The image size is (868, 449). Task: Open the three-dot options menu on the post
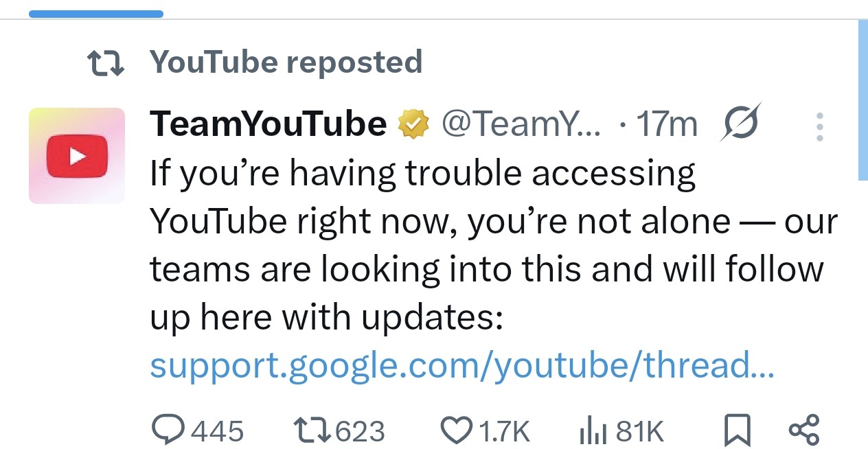click(819, 126)
